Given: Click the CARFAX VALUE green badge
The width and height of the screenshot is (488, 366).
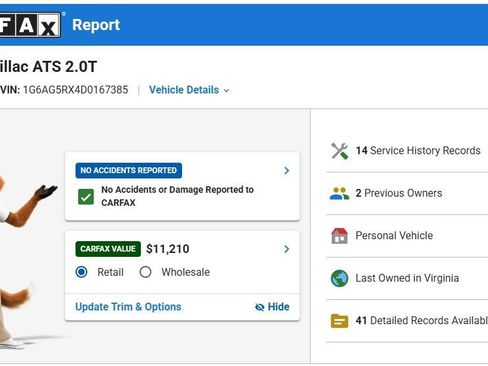Looking at the screenshot, I should [108, 249].
